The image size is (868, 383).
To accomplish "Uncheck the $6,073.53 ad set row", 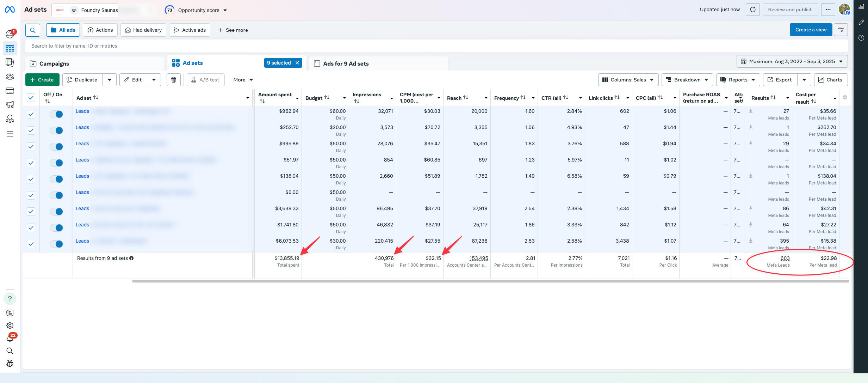I will point(31,244).
